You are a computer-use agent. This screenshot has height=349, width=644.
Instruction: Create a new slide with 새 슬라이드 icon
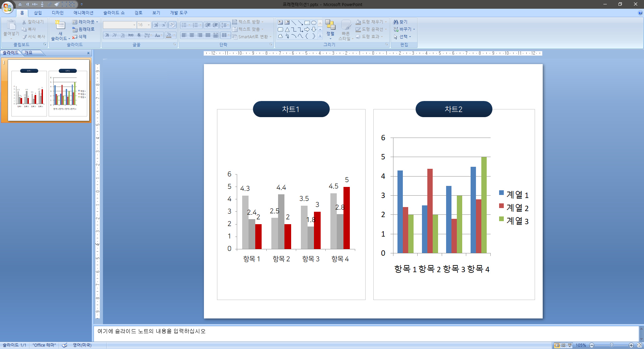click(x=60, y=25)
